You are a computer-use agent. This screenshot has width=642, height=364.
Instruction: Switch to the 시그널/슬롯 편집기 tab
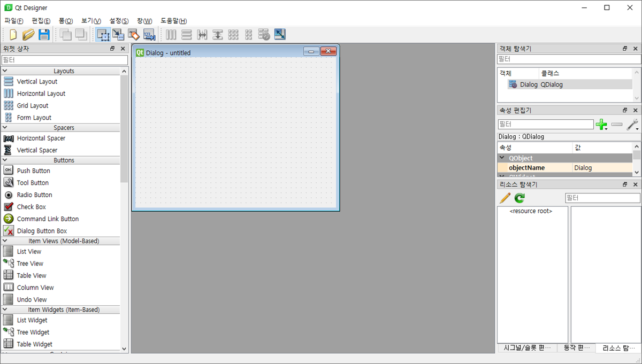click(527, 348)
